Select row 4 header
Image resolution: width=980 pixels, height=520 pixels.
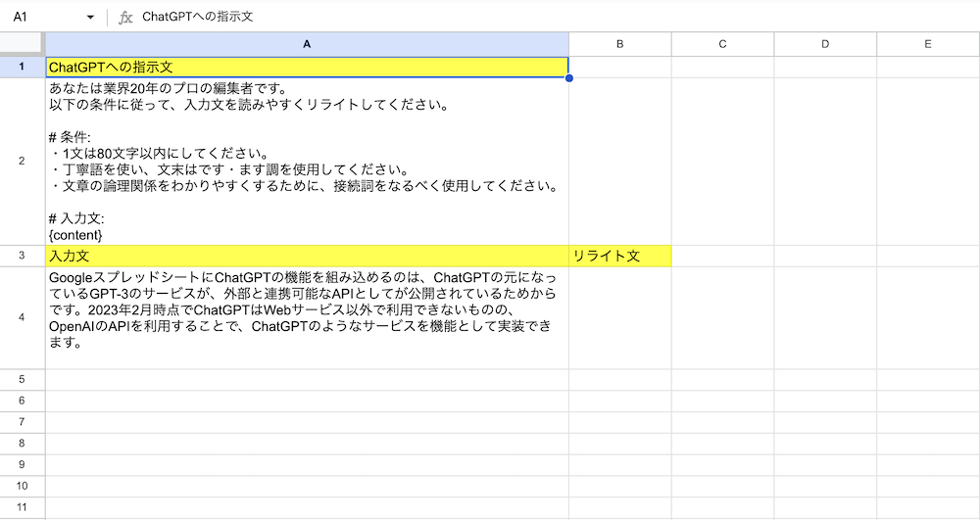23,317
